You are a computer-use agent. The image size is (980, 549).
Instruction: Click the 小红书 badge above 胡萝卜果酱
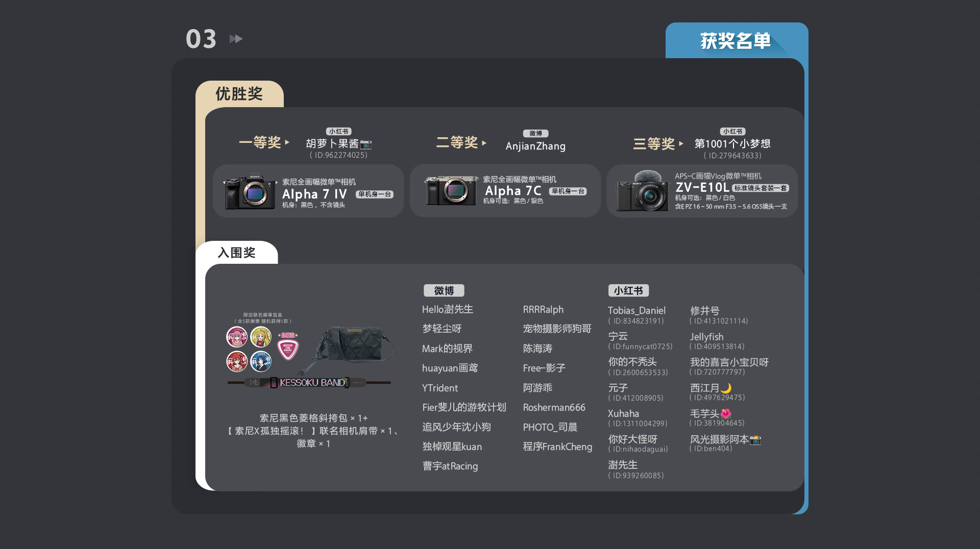coord(338,132)
